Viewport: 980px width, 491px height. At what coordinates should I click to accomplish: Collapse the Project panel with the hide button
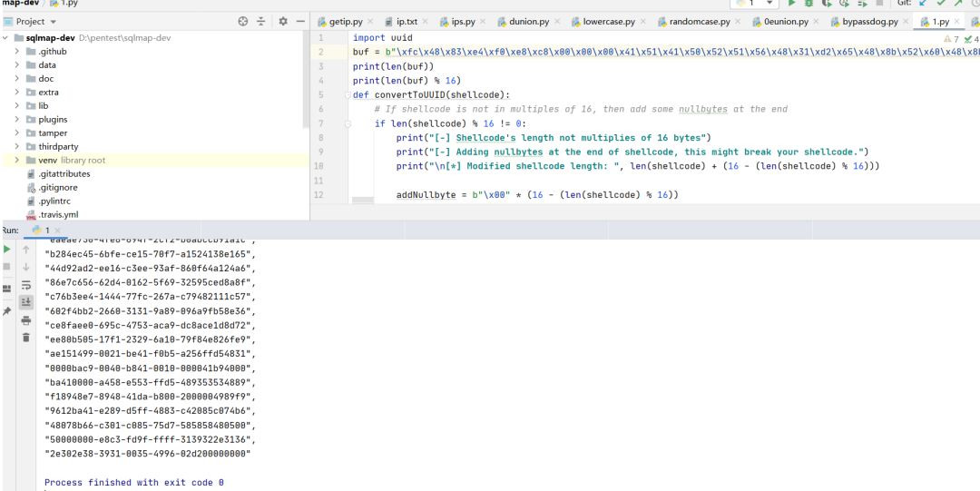[300, 21]
